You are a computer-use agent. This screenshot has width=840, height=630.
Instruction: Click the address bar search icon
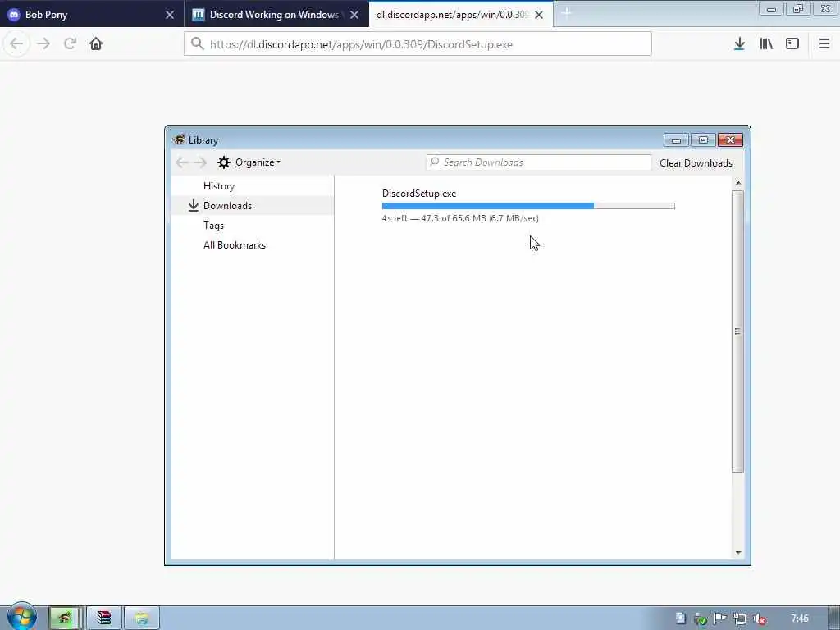pyautogui.click(x=198, y=44)
